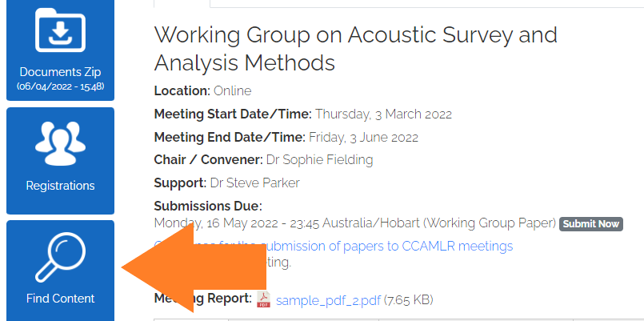Select the Friday, 3 June 2022 end date
The height and width of the screenshot is (321, 644).
[x=363, y=137]
